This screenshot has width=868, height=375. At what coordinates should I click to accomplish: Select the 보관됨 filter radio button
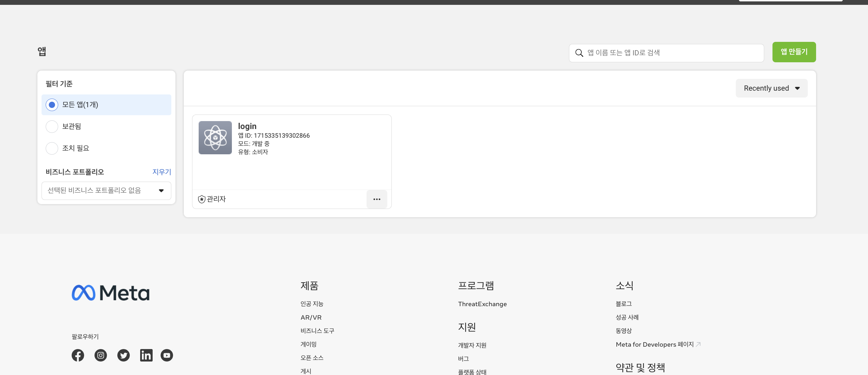coord(52,127)
